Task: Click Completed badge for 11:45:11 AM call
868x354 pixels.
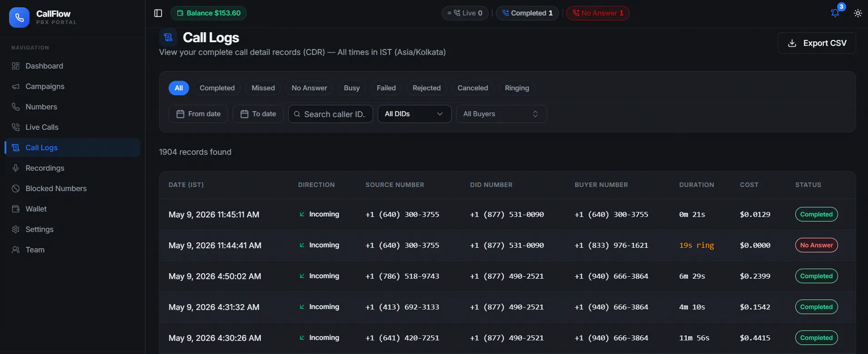Action: coord(816,214)
